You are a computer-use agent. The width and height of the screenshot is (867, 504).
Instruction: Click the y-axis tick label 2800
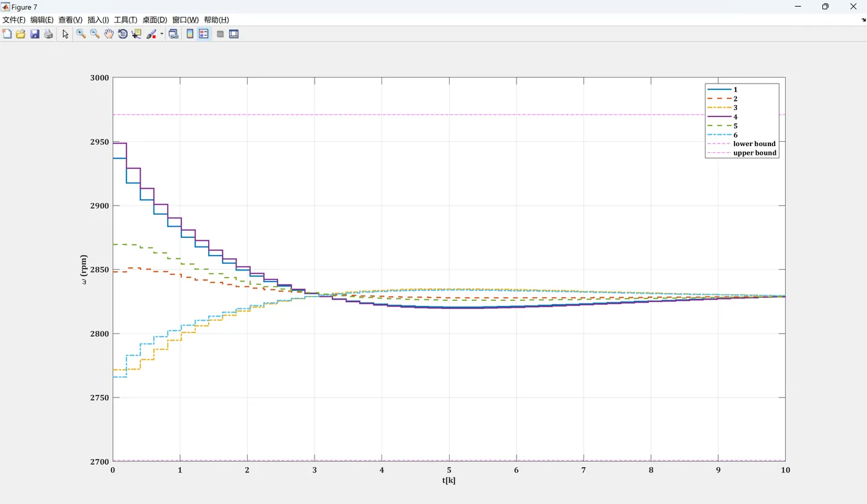tap(99, 334)
